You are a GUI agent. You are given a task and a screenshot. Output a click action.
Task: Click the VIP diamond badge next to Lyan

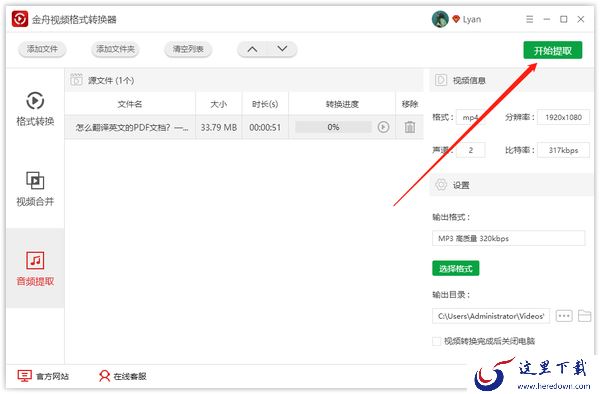point(456,19)
